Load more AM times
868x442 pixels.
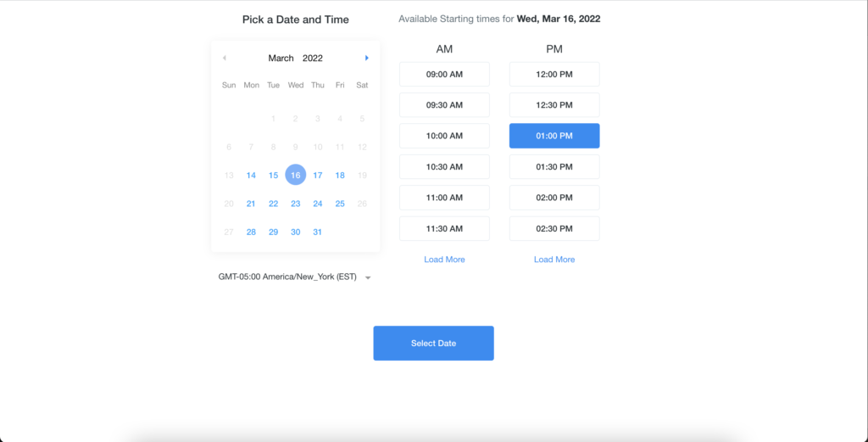(x=444, y=260)
